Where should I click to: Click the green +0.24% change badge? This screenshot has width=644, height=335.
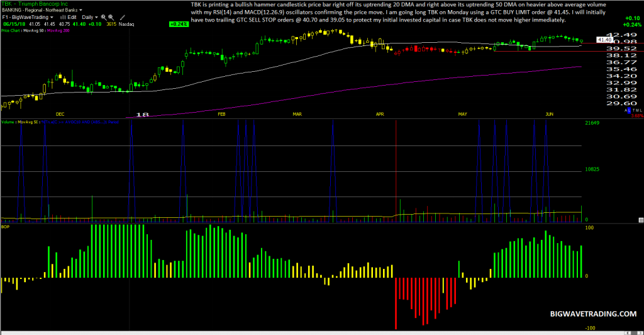[179, 25]
